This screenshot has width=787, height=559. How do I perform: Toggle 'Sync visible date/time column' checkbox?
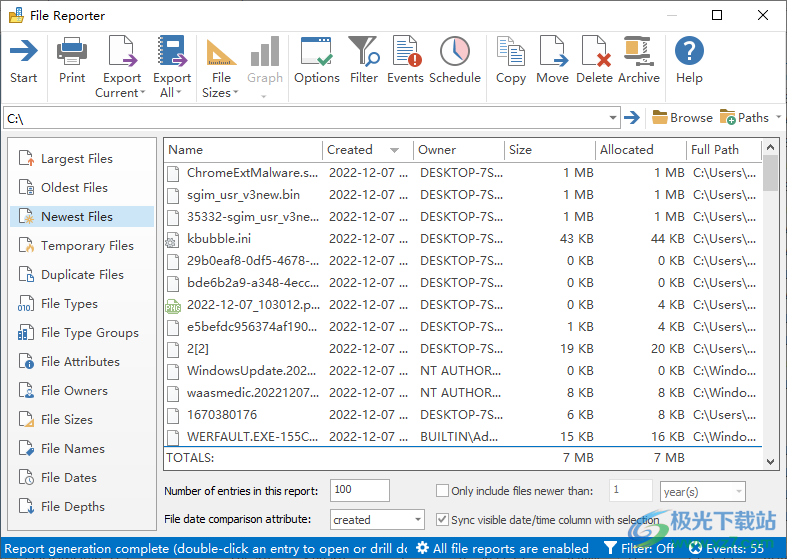tap(442, 519)
